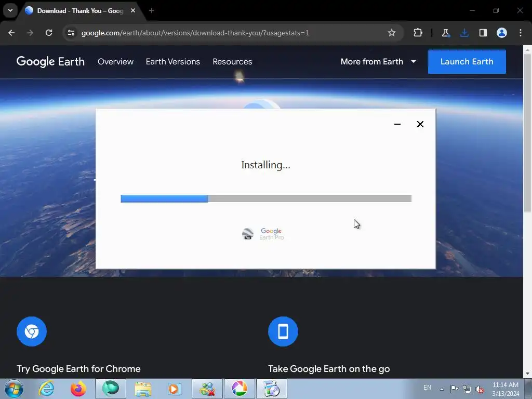Bookmark this page with the star icon

pos(392,33)
